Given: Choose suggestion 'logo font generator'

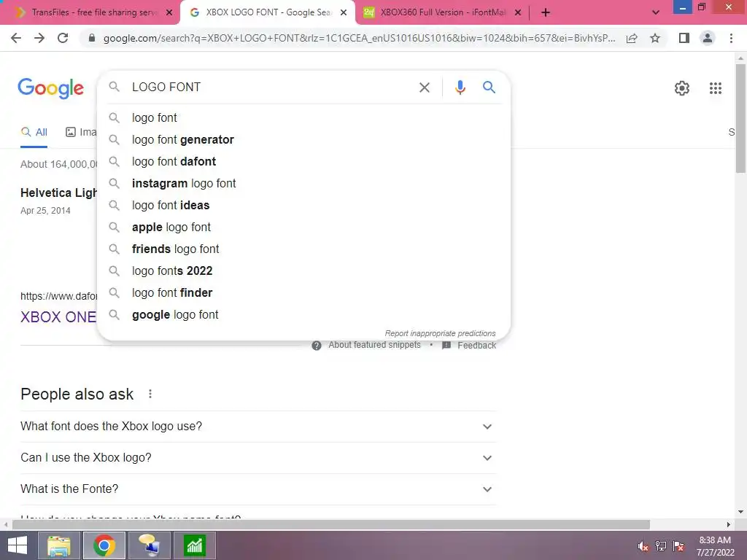Looking at the screenshot, I should [303, 139].
